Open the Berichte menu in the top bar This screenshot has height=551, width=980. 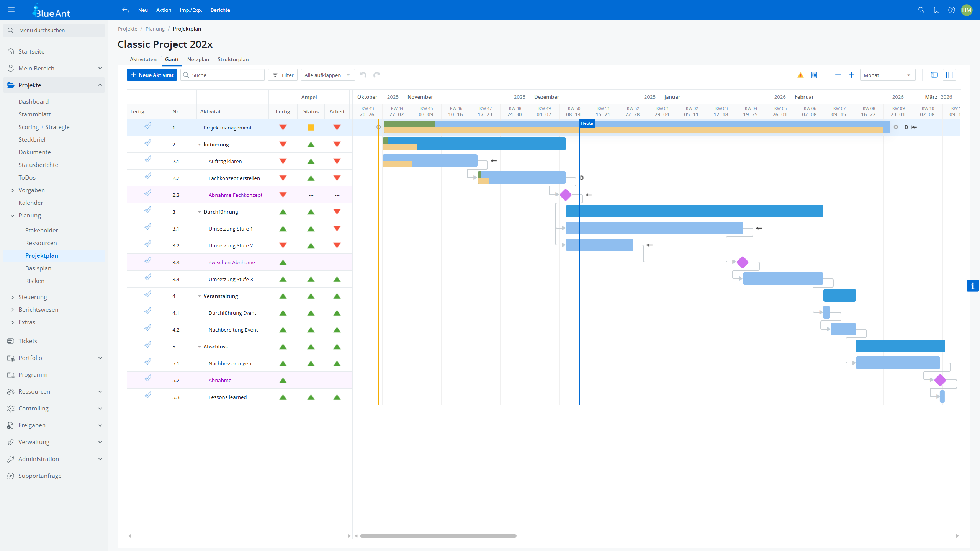click(220, 10)
